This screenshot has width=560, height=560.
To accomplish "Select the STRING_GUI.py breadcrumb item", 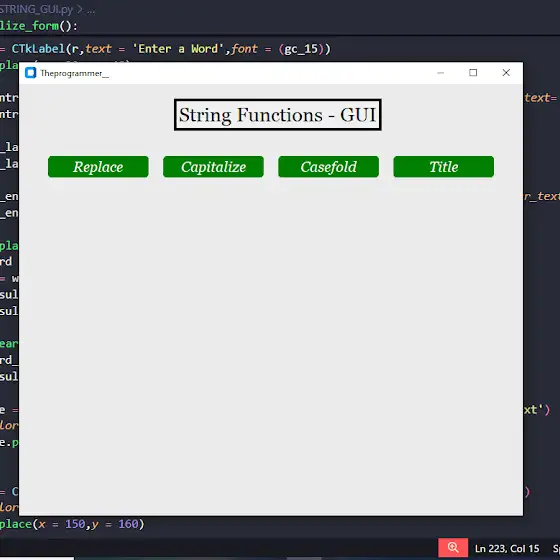I will tap(36, 9).
